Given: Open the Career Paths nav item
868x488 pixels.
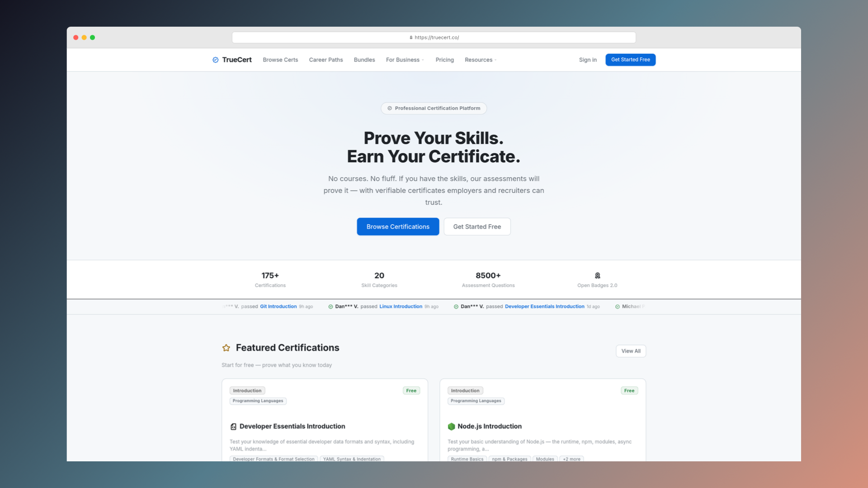Looking at the screenshot, I should tap(325, 60).
